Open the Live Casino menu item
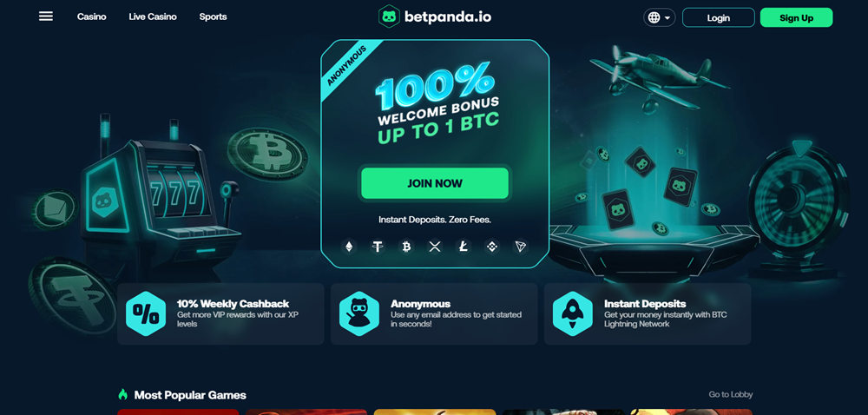Viewport: 868px width, 415px height. tap(153, 16)
